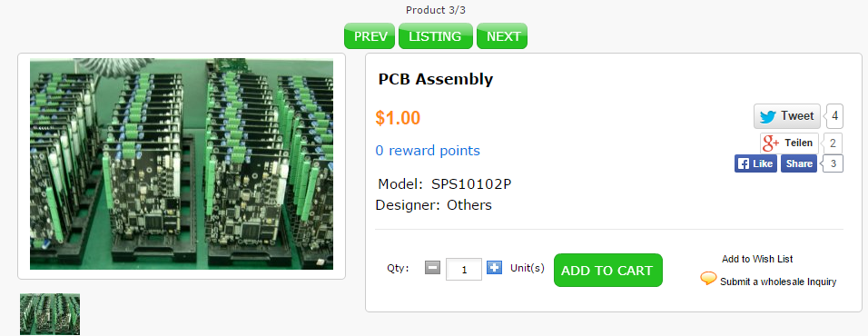Go to previous product with PREV
This screenshot has height=336, width=868.
click(x=370, y=36)
